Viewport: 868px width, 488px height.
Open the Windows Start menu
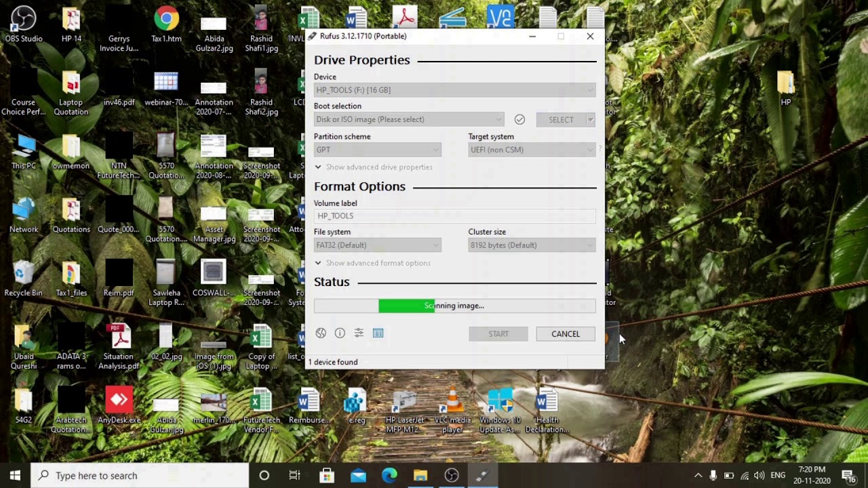click(x=15, y=475)
